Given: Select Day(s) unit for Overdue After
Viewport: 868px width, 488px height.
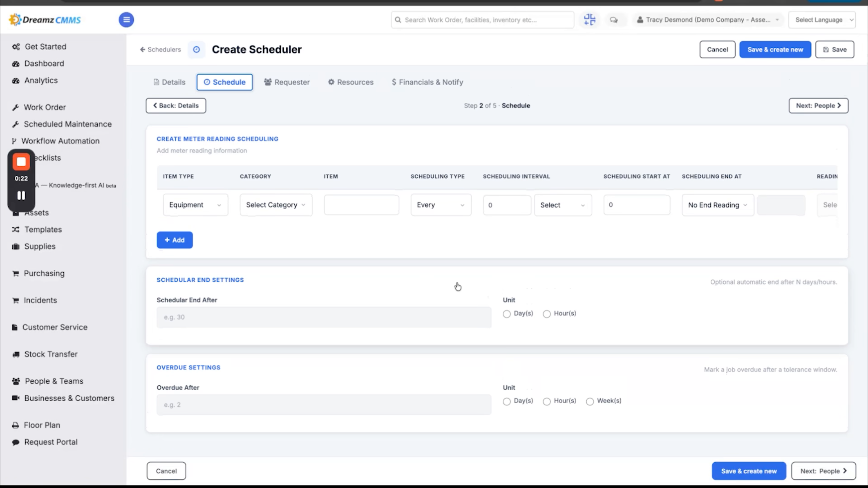Looking at the screenshot, I should (507, 401).
